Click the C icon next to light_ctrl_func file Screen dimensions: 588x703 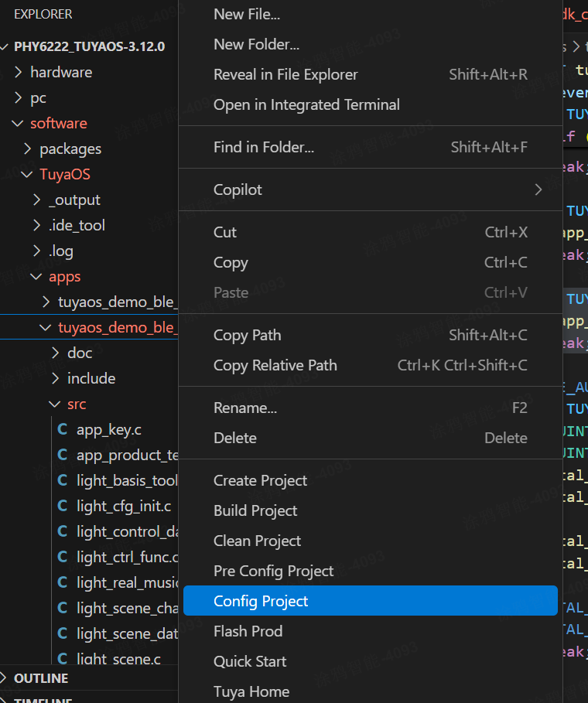click(x=63, y=558)
